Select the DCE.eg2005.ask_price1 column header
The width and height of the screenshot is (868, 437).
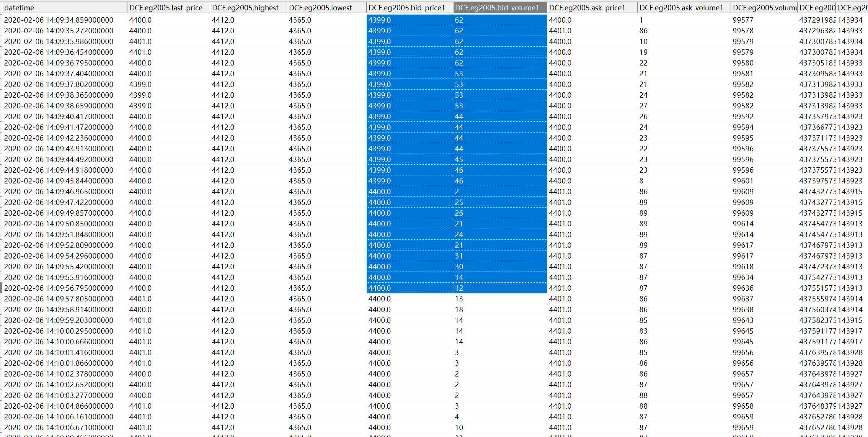click(x=592, y=8)
